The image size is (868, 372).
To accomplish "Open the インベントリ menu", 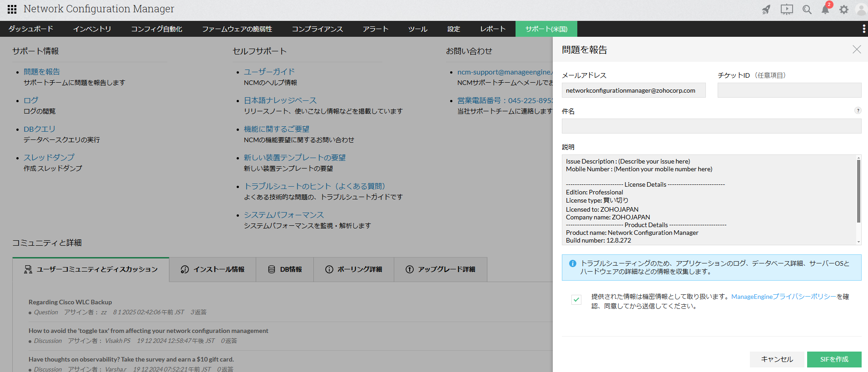I will tap(92, 29).
